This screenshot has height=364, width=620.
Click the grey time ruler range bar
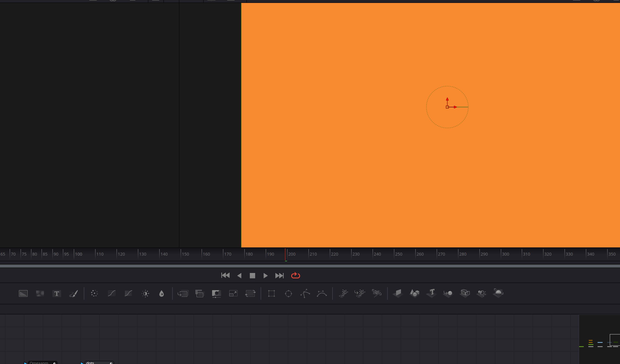point(310,266)
